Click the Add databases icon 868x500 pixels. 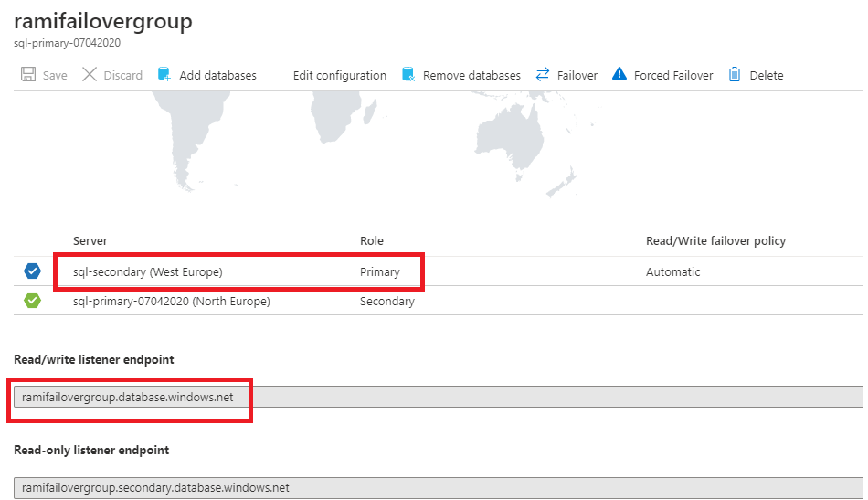tap(164, 75)
